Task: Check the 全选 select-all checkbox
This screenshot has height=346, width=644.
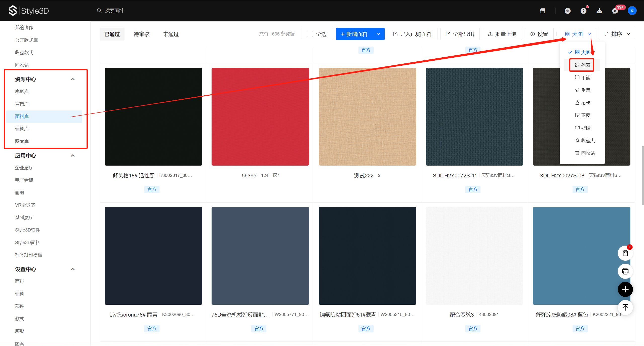Action: pyautogui.click(x=310, y=34)
